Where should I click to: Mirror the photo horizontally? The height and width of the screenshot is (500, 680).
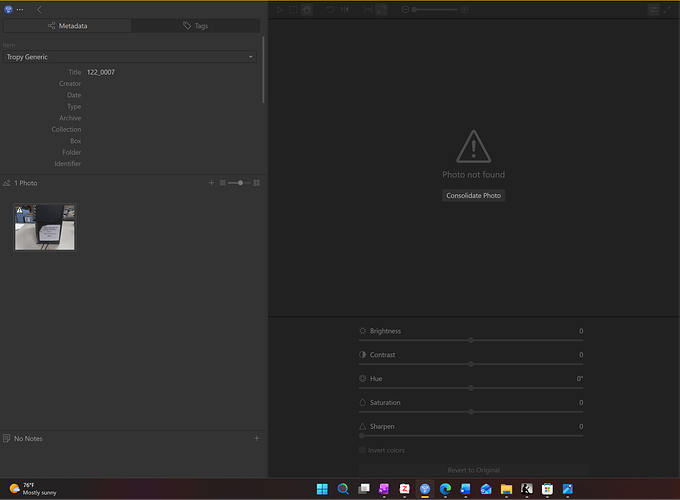pyautogui.click(x=345, y=10)
